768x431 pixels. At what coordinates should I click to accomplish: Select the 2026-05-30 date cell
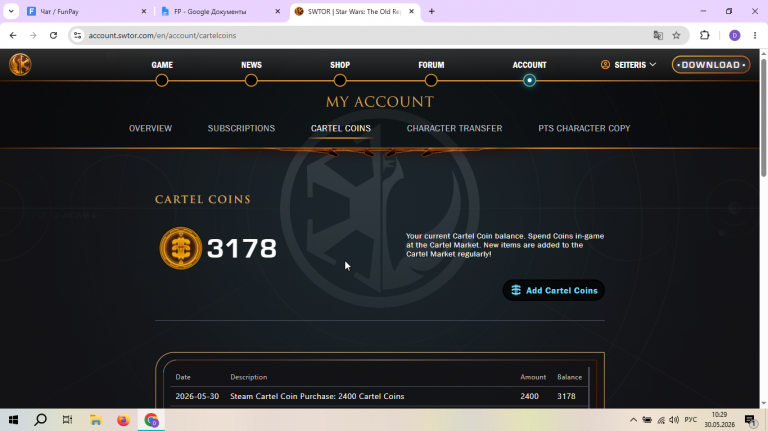click(197, 396)
